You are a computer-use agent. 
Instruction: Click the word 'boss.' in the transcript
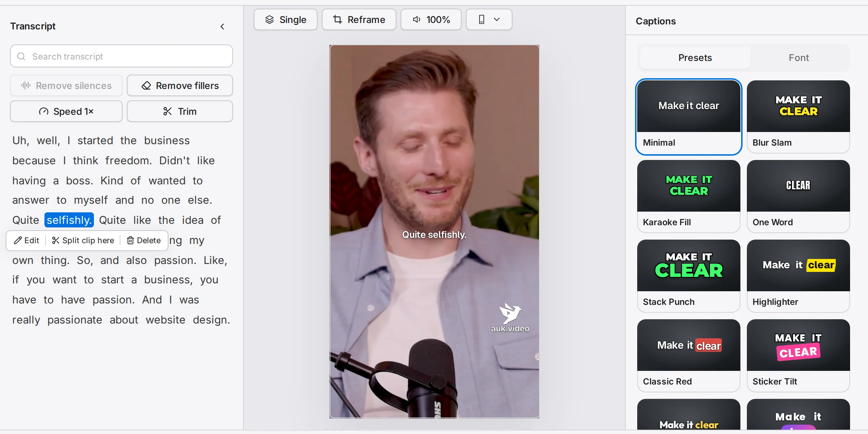click(x=80, y=180)
